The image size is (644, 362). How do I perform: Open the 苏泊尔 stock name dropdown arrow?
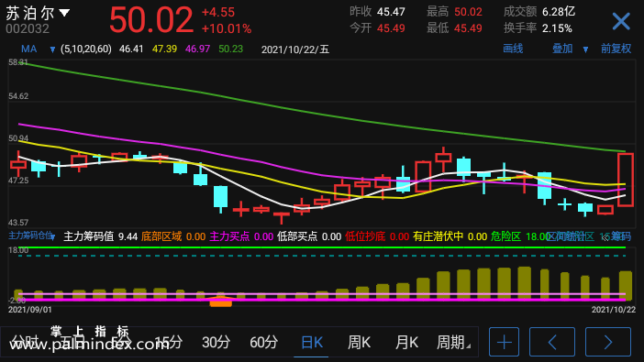point(64,13)
